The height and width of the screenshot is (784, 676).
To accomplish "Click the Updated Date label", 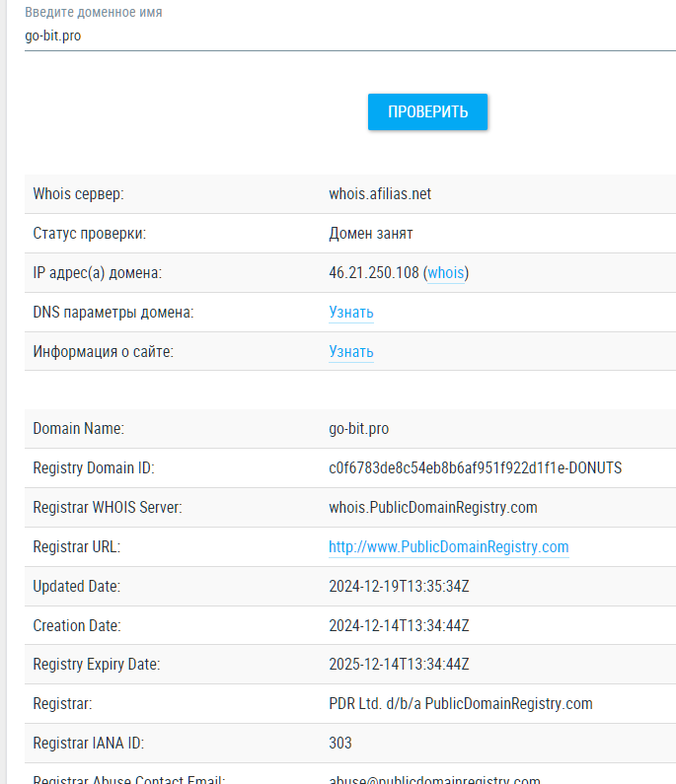I will 77,587.
